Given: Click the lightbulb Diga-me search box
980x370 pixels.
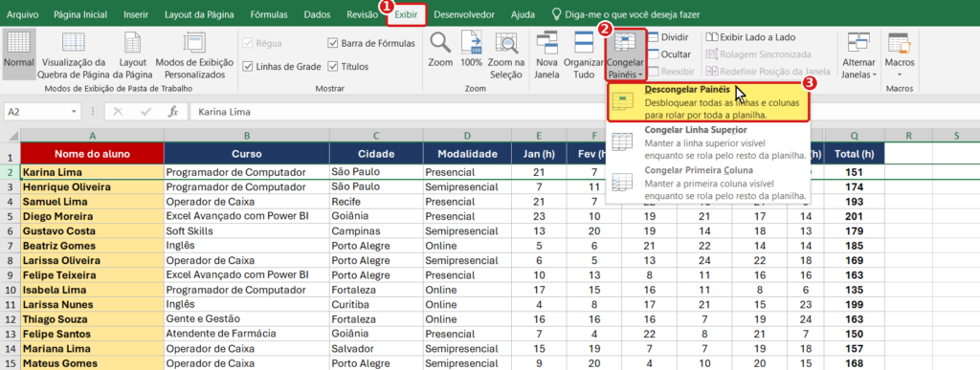Looking at the screenshot, I should tap(625, 13).
